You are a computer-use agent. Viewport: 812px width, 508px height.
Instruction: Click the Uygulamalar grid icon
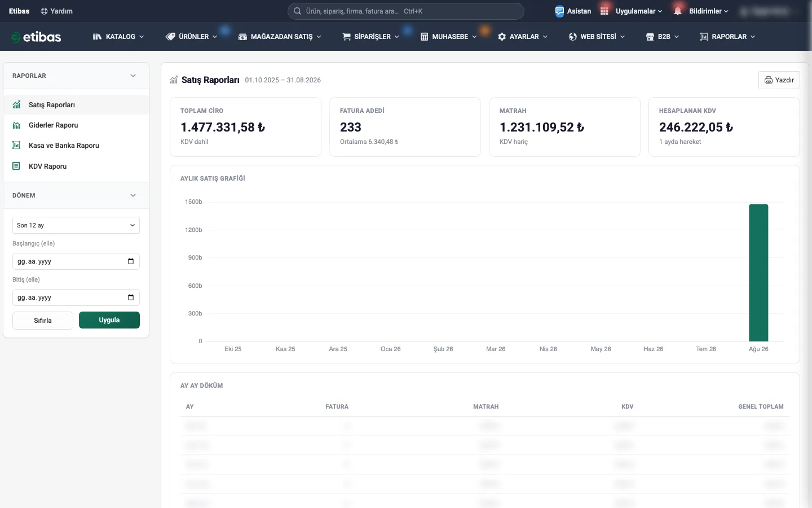pos(604,11)
